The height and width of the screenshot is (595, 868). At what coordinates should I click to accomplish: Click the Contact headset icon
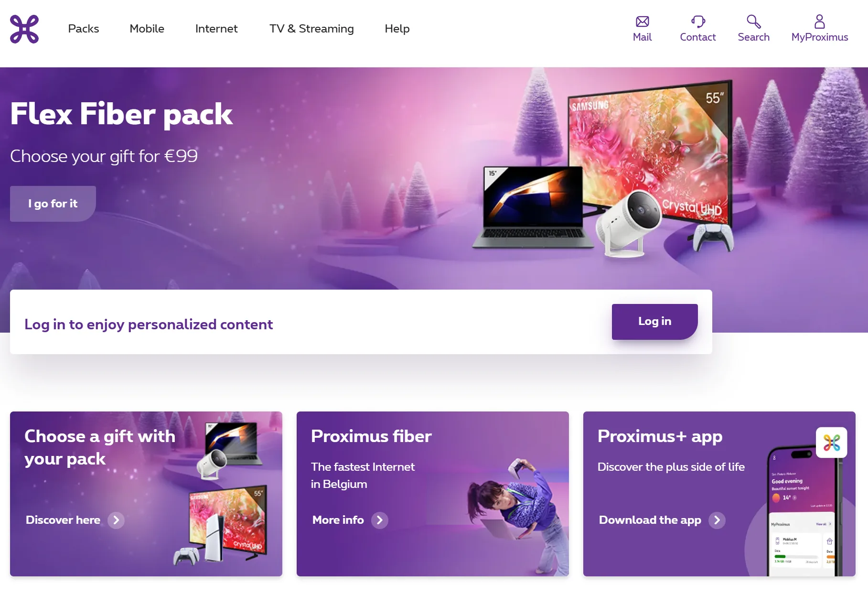[698, 22]
